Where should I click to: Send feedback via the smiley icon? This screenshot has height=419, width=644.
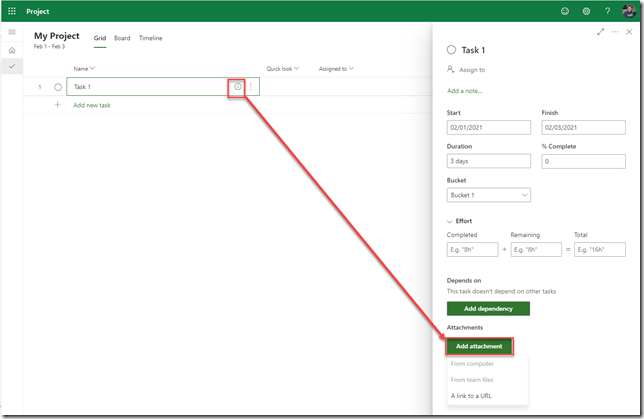(x=565, y=12)
